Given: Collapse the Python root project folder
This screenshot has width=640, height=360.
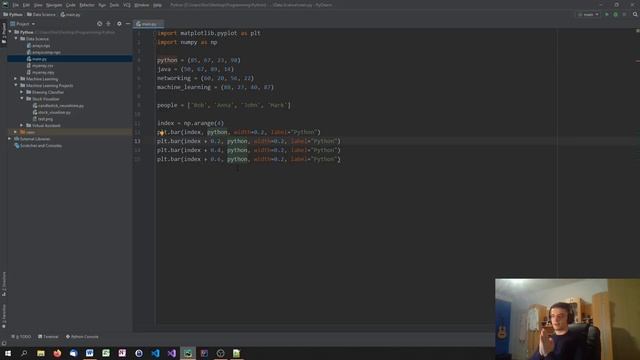Looking at the screenshot, I should pyautogui.click(x=10, y=32).
